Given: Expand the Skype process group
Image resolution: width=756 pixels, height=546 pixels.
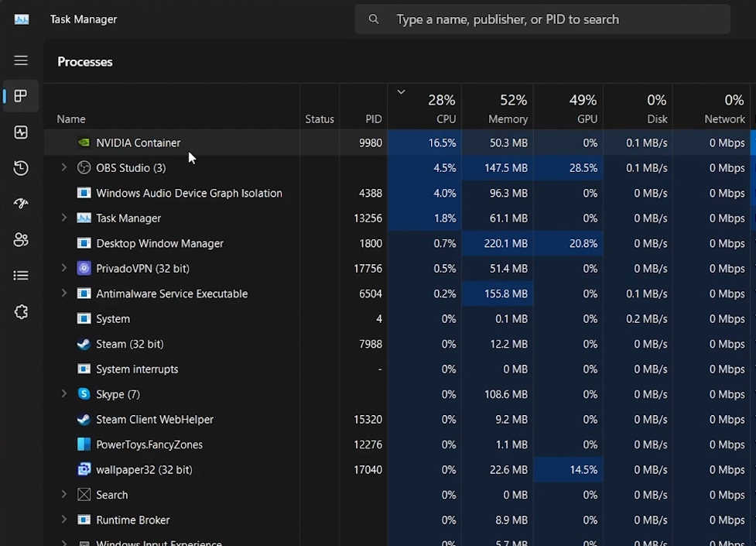Looking at the screenshot, I should (64, 394).
